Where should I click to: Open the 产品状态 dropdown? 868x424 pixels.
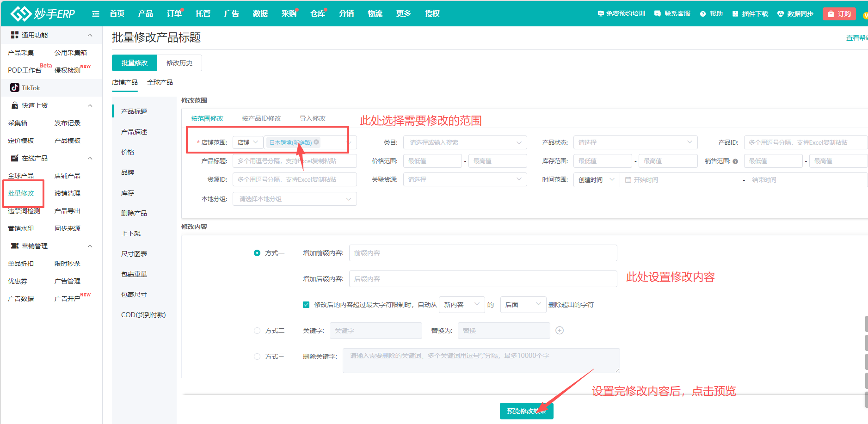pos(635,142)
